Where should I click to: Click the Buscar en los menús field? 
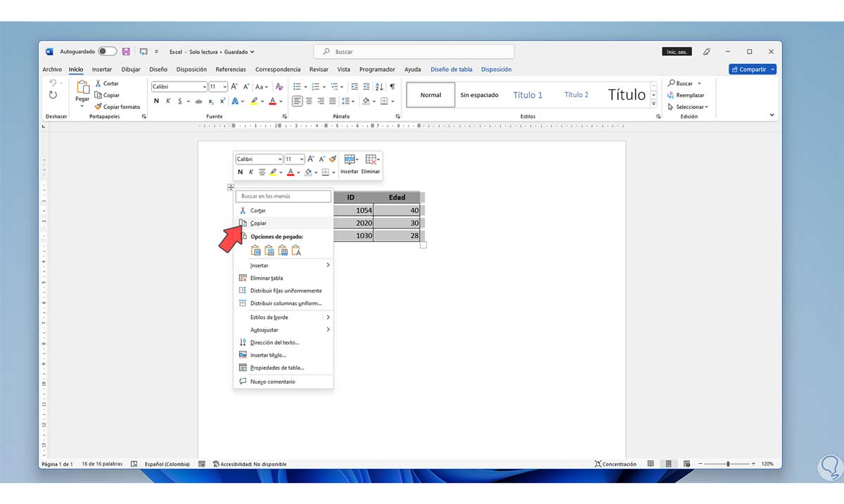pyautogui.click(x=283, y=196)
